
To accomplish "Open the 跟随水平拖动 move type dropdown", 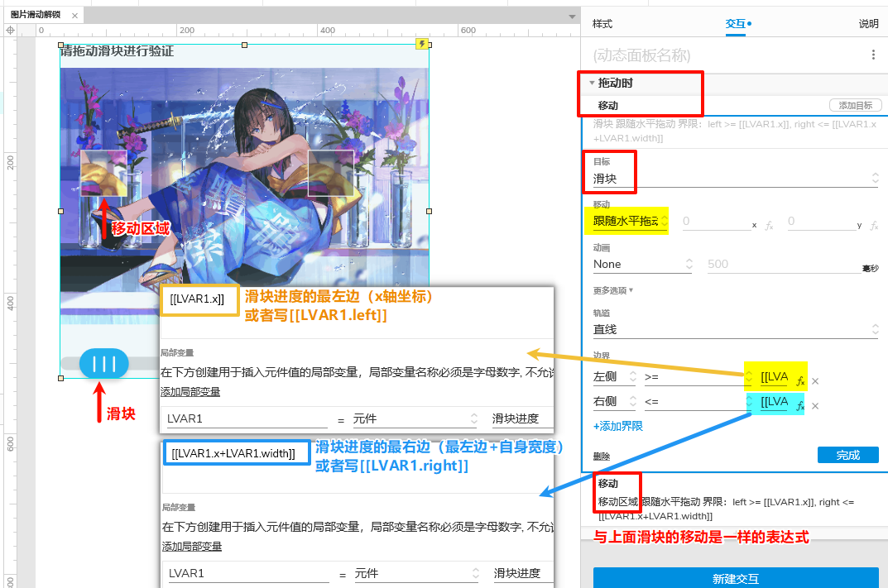I will point(631,222).
